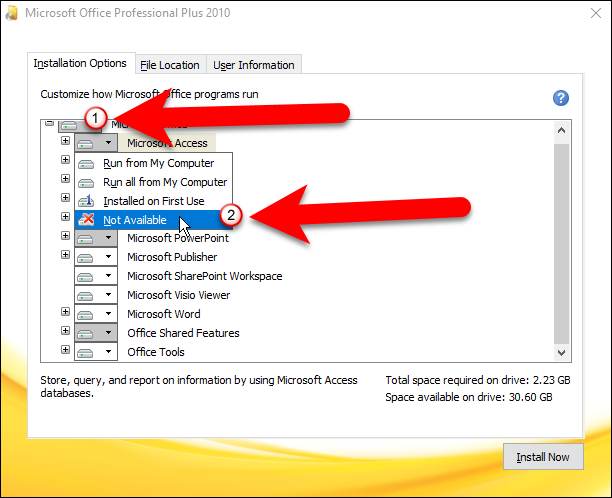Viewport: 612px width, 498px height.
Task: Expand the Office Tools tree node
Action: [66, 350]
